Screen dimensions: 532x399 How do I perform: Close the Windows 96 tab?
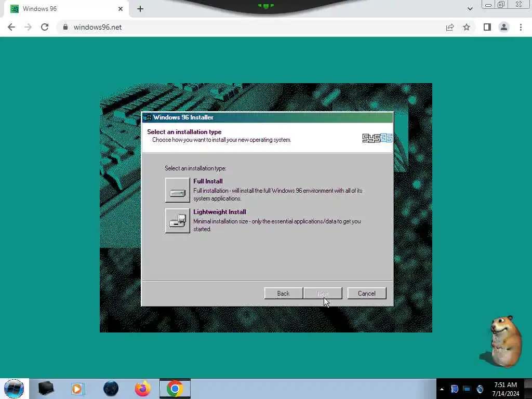[x=121, y=9]
